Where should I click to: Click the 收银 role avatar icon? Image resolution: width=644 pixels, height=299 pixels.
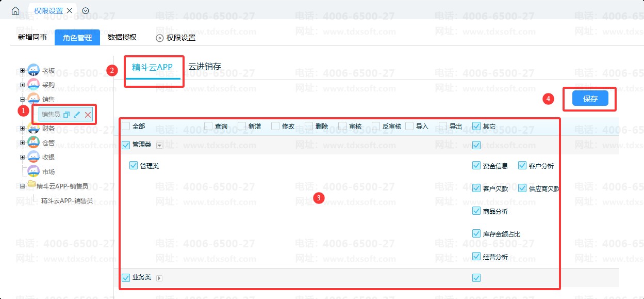34,157
